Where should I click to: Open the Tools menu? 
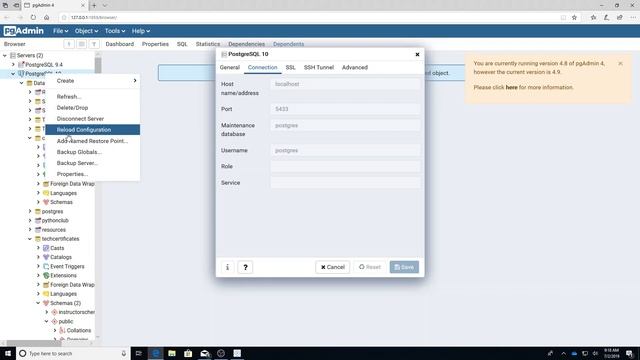115,31
